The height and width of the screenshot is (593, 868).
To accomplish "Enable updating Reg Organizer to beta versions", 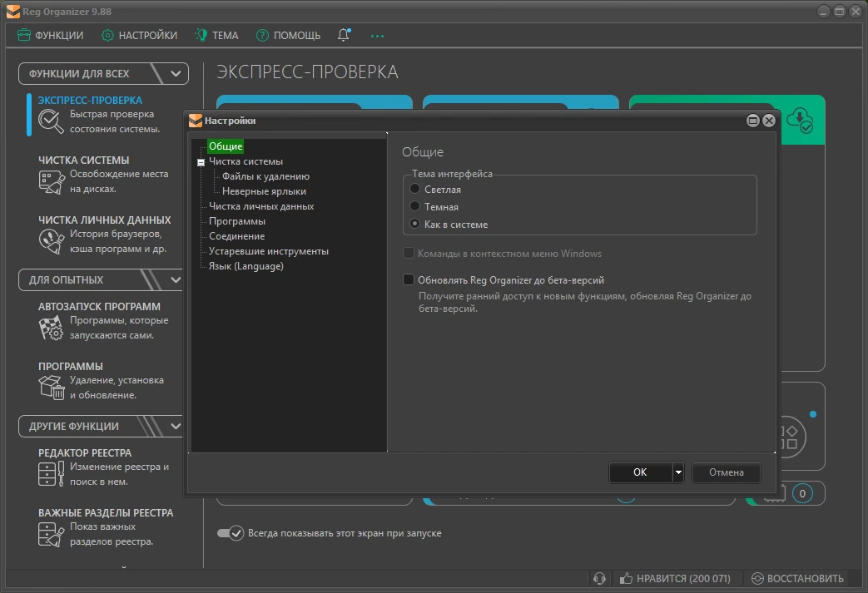I will [409, 279].
